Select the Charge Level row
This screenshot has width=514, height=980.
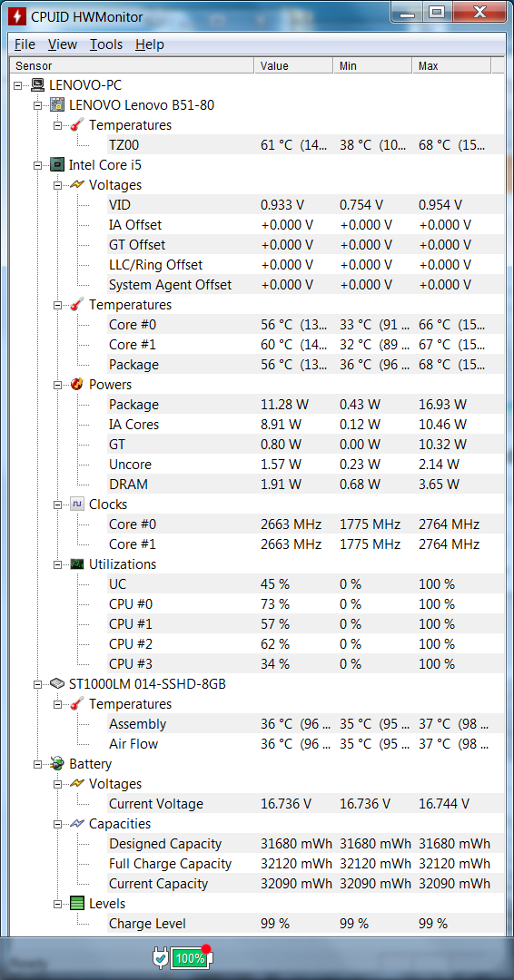[304, 924]
